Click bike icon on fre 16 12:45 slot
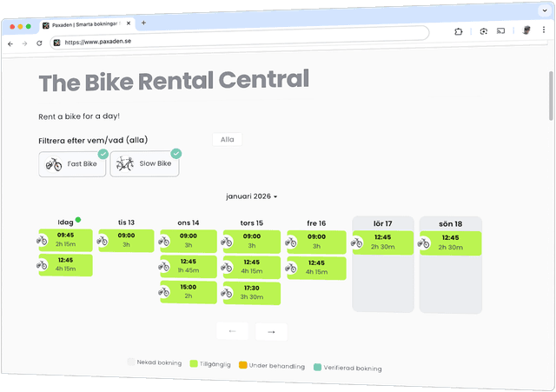Screen dimensions: 556x392 (x=291, y=268)
